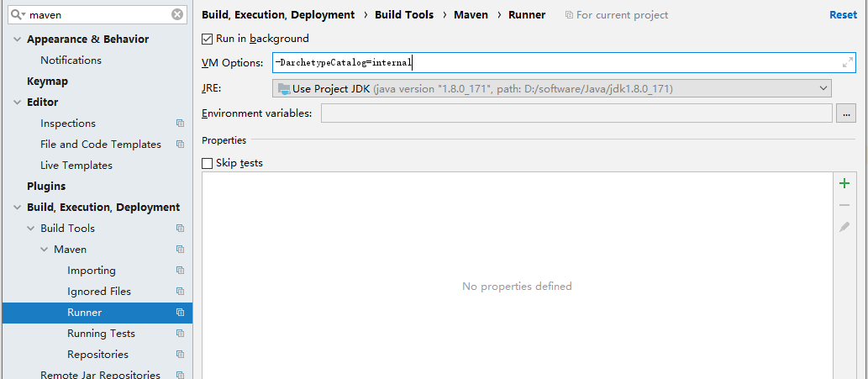Select Build, Execution, Deployment category
The image size is (868, 379).
tap(103, 208)
